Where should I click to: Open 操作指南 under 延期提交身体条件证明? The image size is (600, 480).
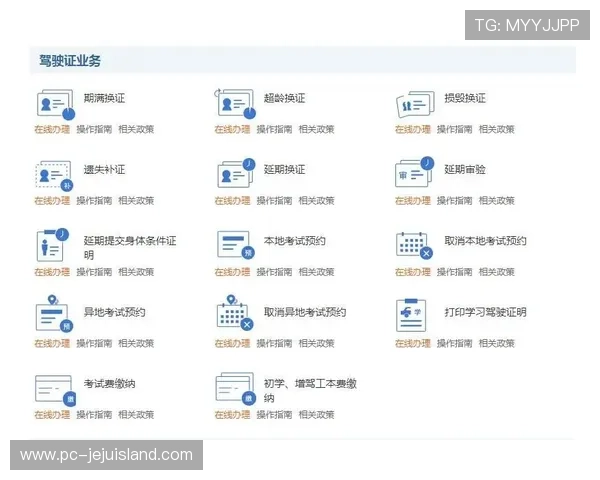tap(94, 272)
